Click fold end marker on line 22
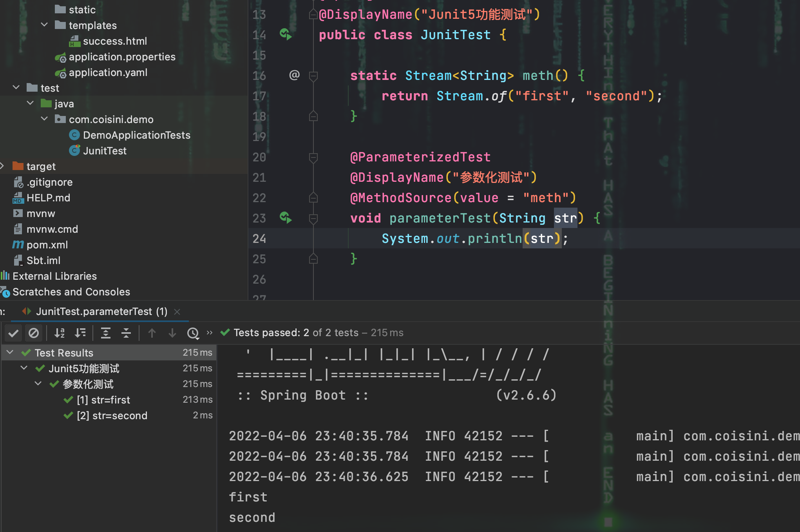This screenshot has width=800, height=532. [313, 198]
